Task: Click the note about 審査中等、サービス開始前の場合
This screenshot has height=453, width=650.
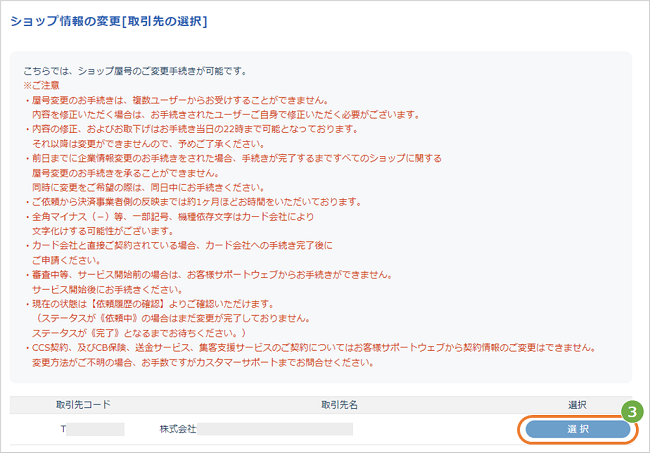Action: coord(208,275)
